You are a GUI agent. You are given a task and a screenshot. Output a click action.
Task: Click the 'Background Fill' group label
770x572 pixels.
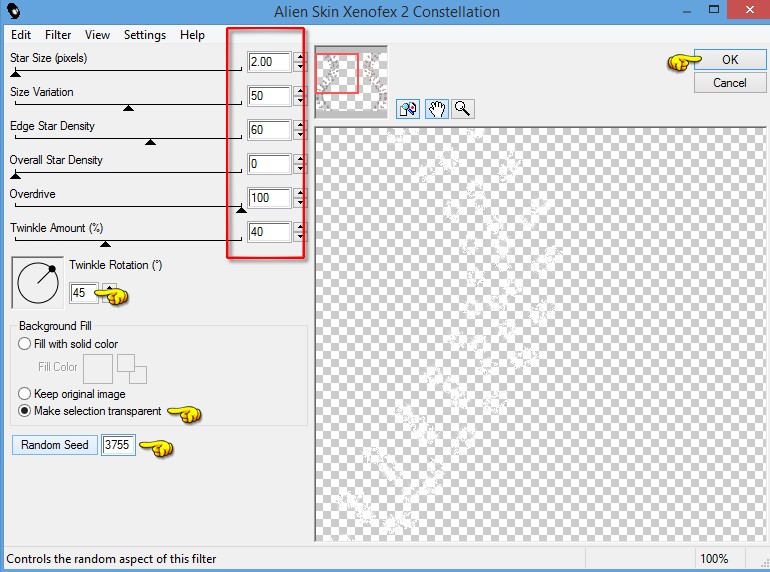(55, 326)
